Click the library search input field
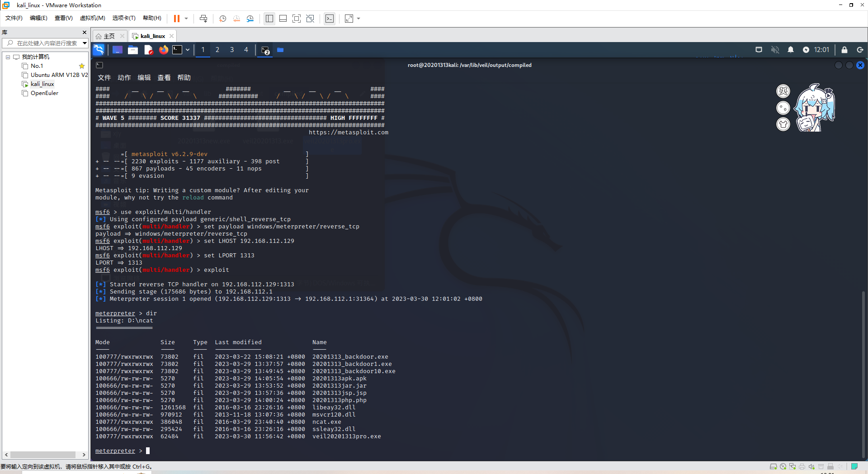 coord(47,43)
